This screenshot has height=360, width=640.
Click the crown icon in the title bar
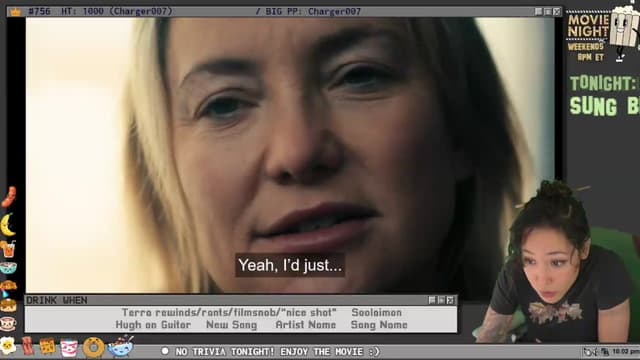(x=16, y=11)
